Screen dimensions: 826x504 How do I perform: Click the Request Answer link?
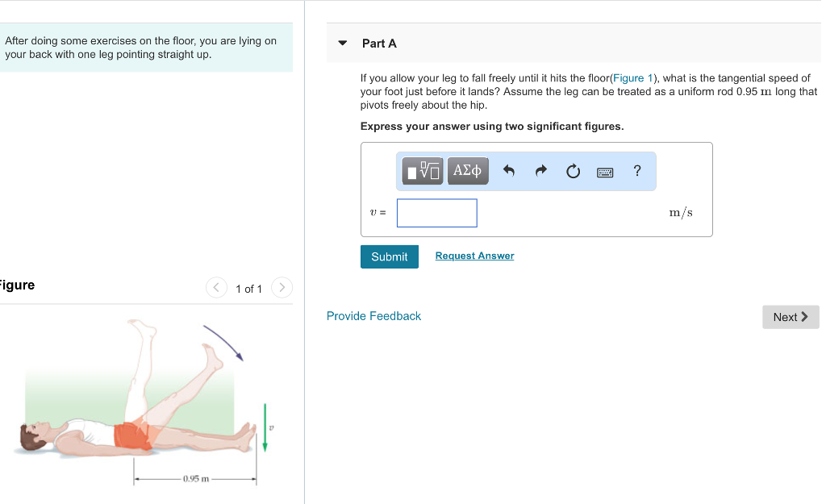pos(474,256)
